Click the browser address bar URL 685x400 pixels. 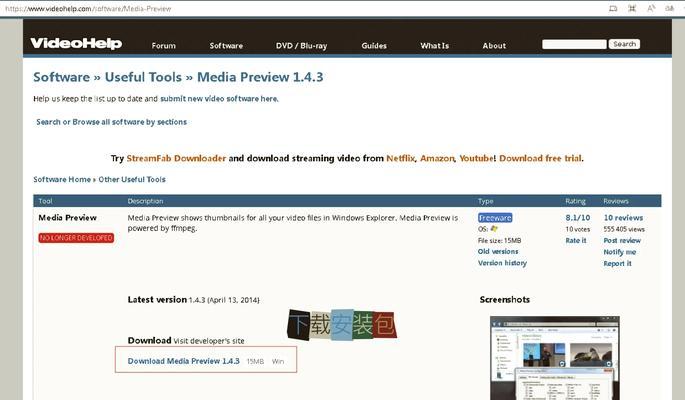tap(88, 8)
